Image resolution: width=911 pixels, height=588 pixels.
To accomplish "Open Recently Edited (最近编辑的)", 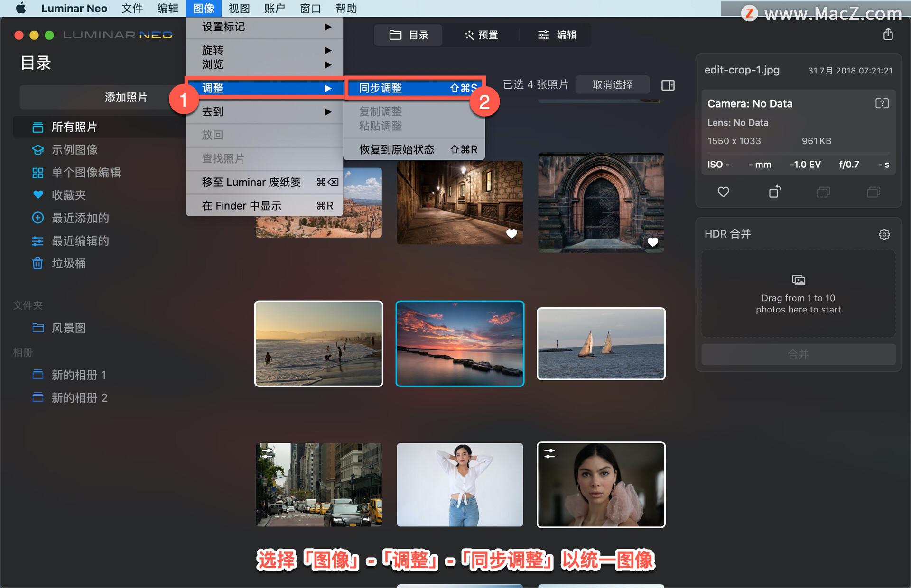I will pos(80,240).
